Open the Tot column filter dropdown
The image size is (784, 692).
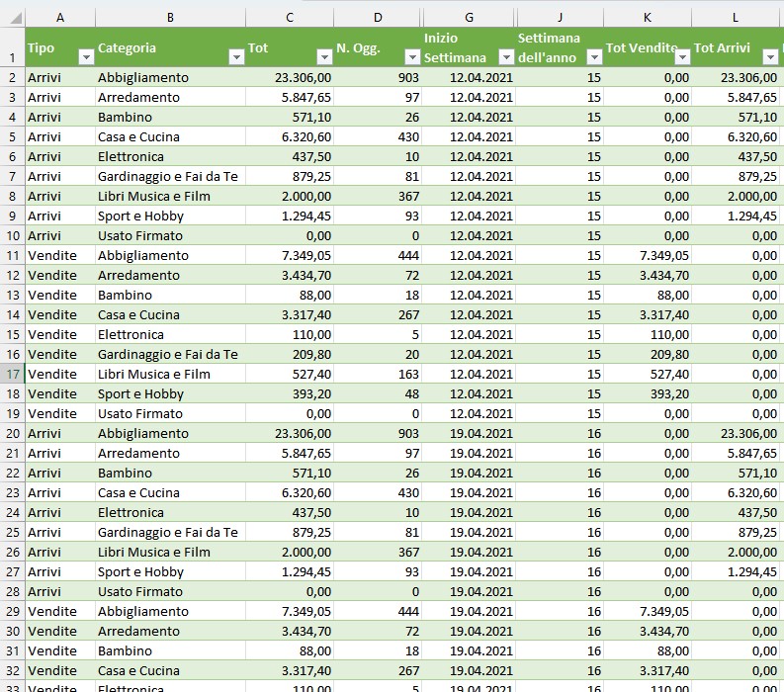pyautogui.click(x=324, y=57)
